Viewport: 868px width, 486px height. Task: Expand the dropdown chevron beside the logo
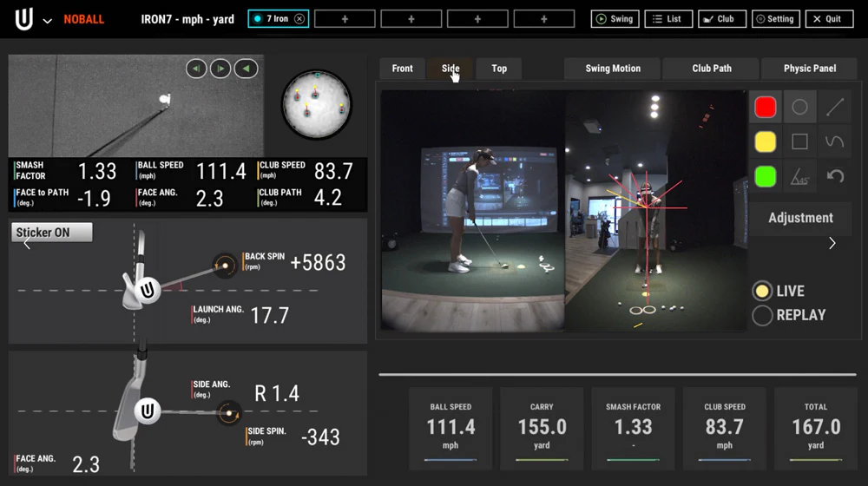(x=48, y=21)
